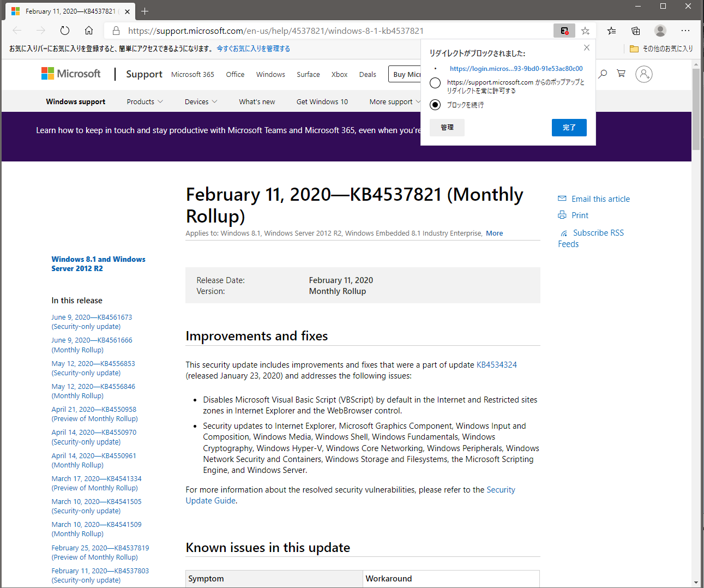Open the browser profile avatar

click(660, 31)
